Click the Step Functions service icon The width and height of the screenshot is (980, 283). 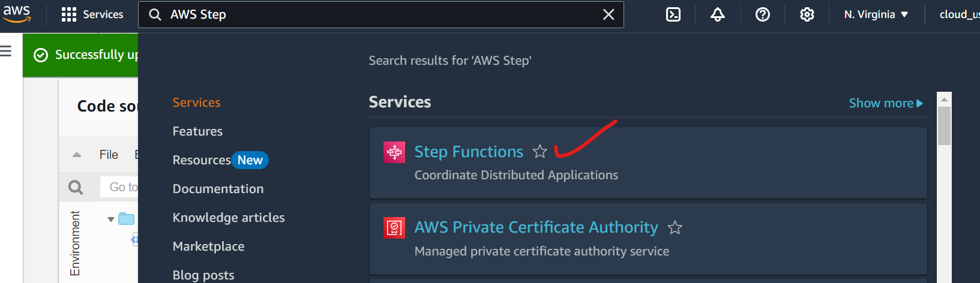(394, 152)
